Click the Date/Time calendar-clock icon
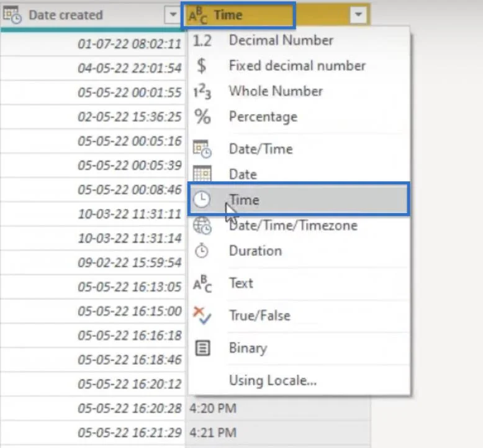The height and width of the screenshot is (448, 483). pyautogui.click(x=202, y=149)
